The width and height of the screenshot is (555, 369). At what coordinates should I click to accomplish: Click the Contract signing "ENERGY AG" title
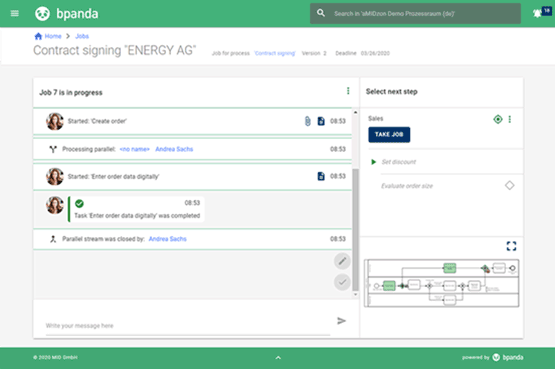click(115, 50)
